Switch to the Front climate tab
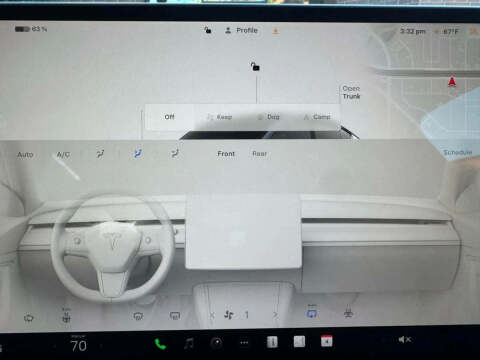480x360 pixels. (226, 154)
